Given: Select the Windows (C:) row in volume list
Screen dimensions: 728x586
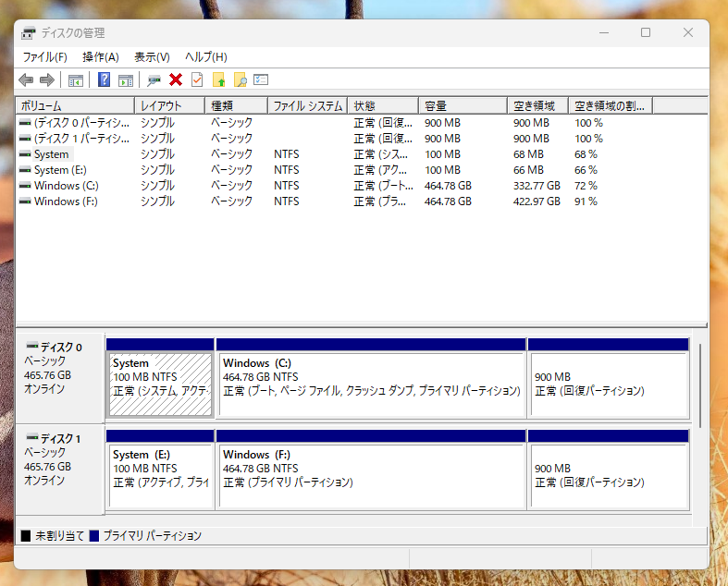Looking at the screenshot, I should click(x=66, y=186).
